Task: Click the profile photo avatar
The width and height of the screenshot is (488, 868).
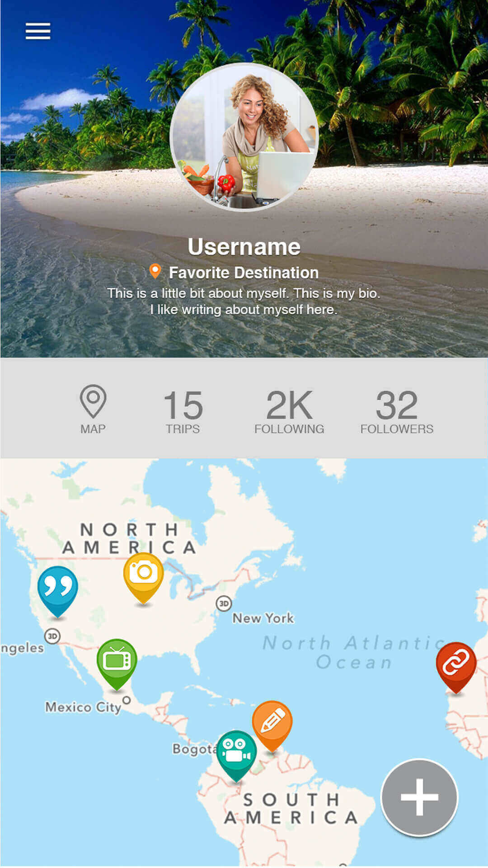Action: pos(244,137)
